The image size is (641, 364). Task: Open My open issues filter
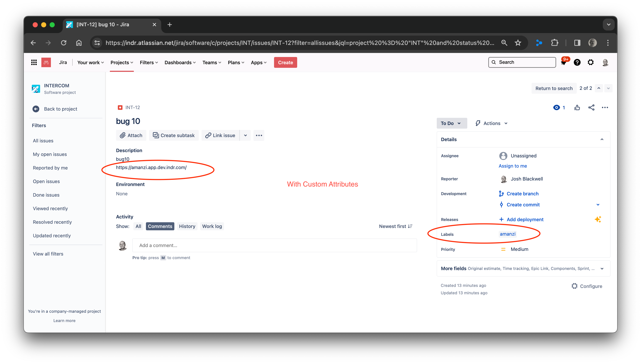[50, 154]
